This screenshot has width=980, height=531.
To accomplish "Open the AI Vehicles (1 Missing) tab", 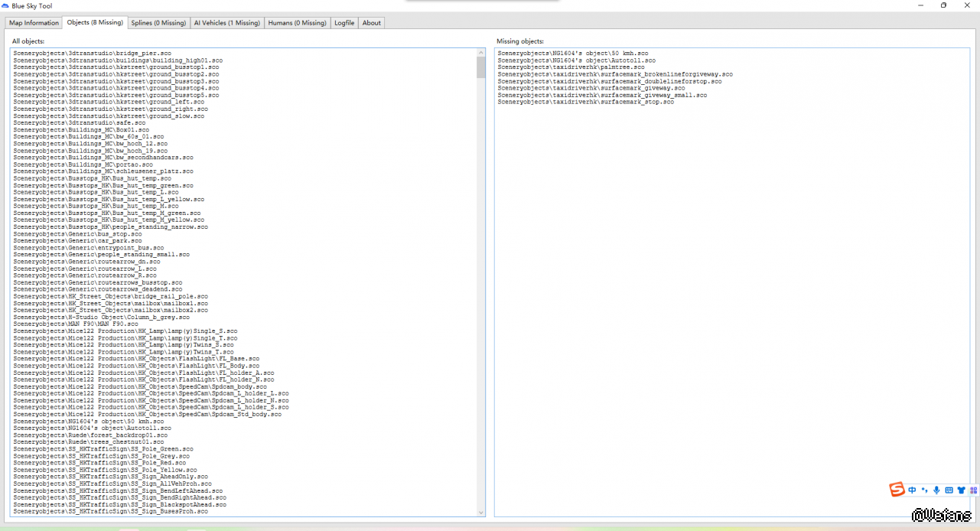I will pyautogui.click(x=226, y=23).
